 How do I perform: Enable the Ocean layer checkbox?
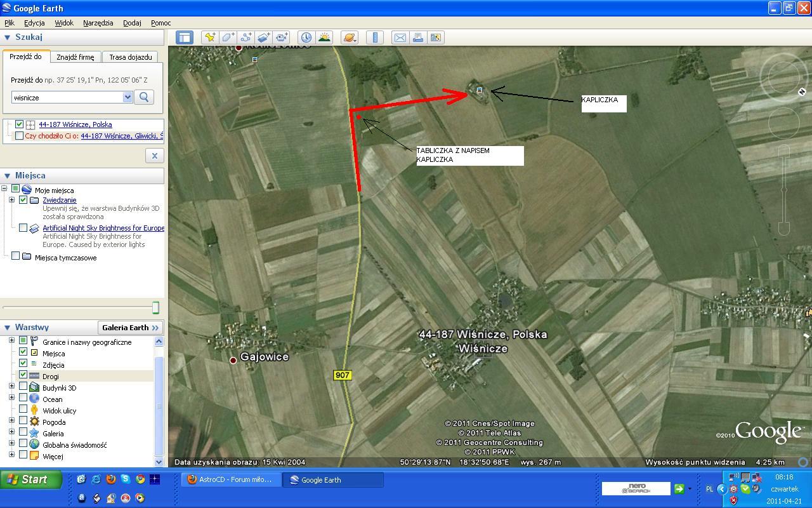click(x=23, y=398)
